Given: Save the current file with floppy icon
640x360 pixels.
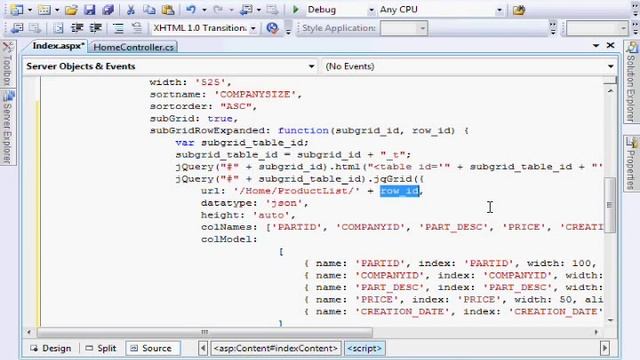Looking at the screenshot, I should pos(89,9).
